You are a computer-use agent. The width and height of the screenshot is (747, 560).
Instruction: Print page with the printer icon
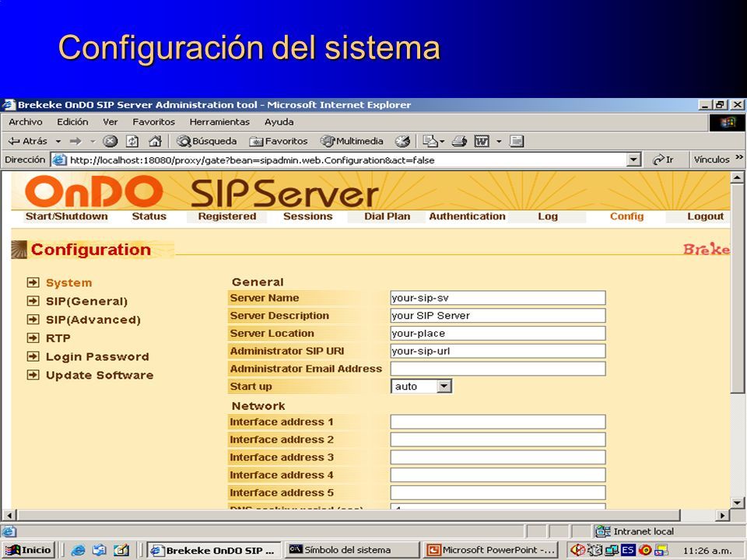click(459, 141)
